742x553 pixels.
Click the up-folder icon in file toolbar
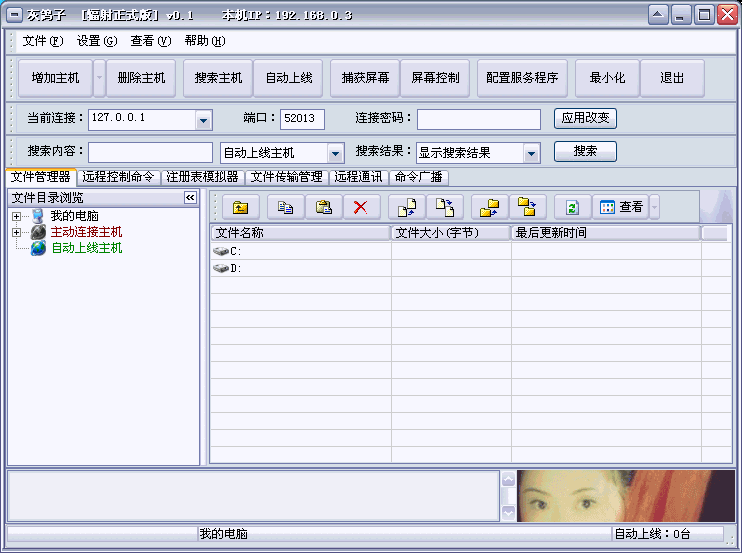240,207
